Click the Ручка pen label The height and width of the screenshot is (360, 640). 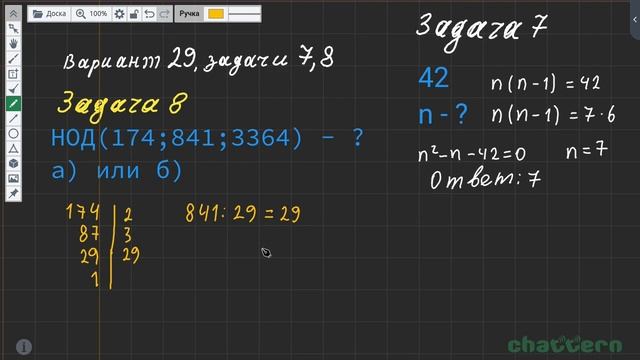coord(189,14)
